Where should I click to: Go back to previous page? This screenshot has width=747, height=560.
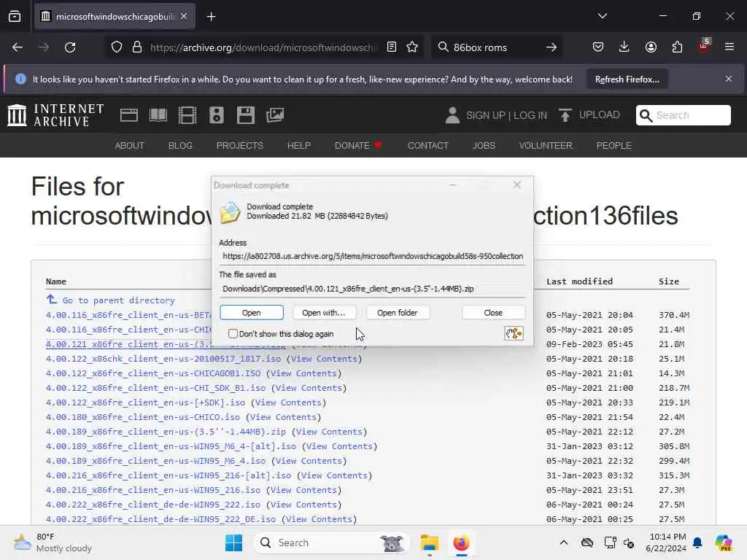pyautogui.click(x=18, y=47)
